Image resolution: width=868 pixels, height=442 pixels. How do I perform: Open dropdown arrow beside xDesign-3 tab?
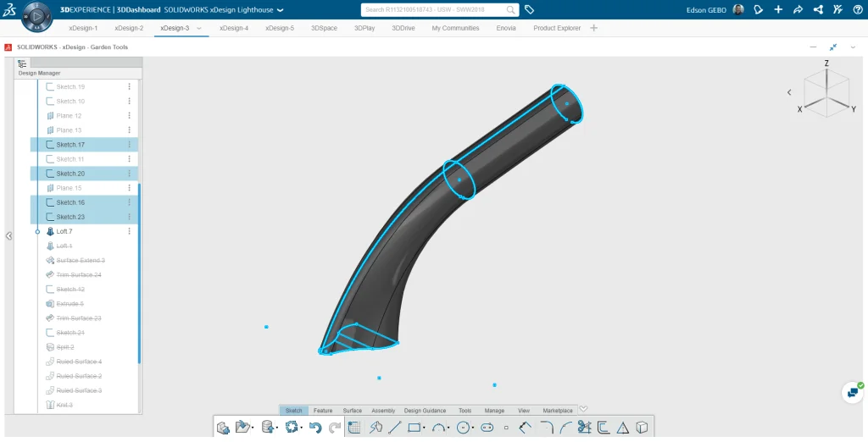199,28
